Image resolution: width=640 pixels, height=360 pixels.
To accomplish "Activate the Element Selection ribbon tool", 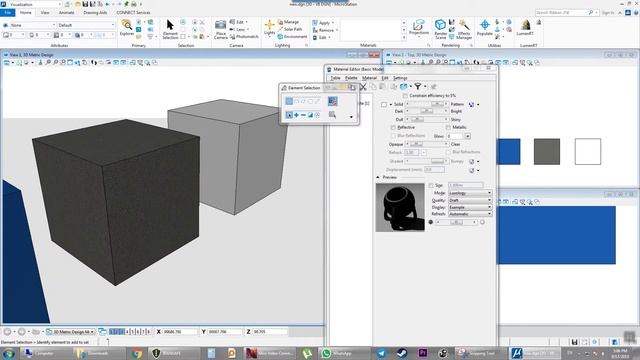I will [x=170, y=29].
